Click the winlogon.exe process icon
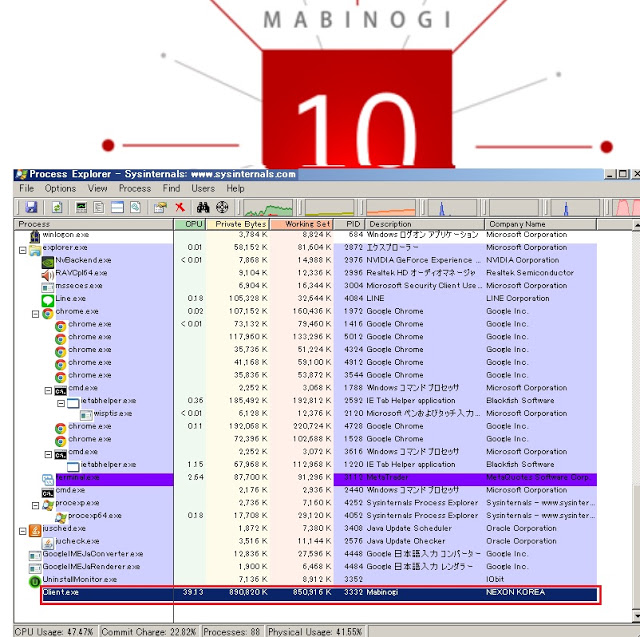 point(35,235)
